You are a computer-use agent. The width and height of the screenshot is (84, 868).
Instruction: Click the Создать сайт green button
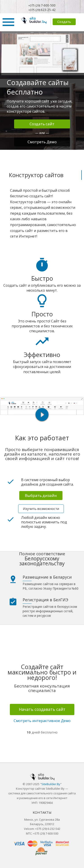pyautogui.click(x=42, y=124)
